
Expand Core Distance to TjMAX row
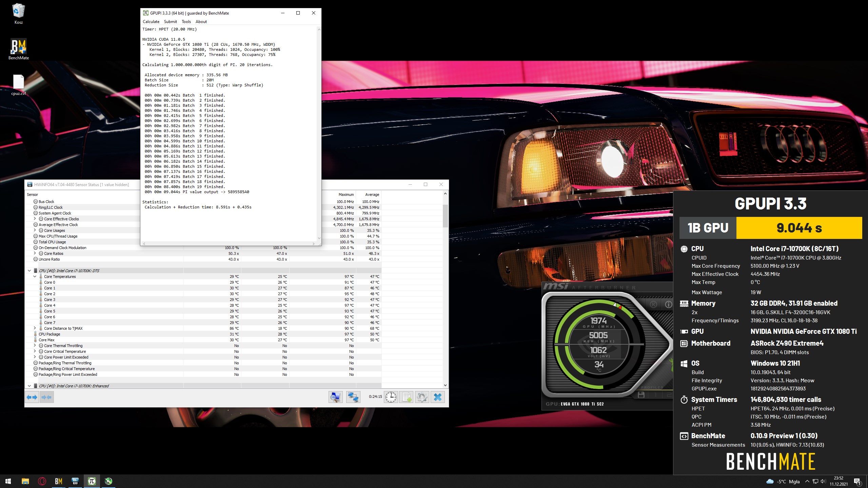35,328
